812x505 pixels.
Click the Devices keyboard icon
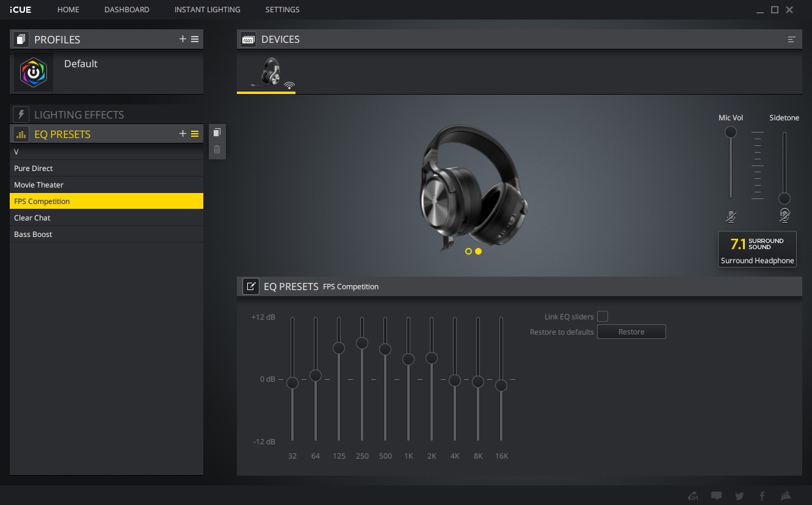(248, 39)
